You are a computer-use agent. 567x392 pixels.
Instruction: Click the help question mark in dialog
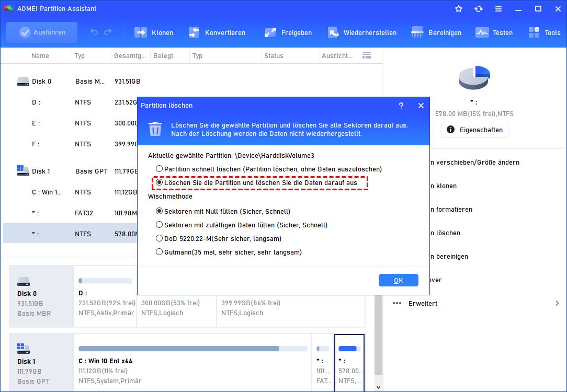coord(401,106)
